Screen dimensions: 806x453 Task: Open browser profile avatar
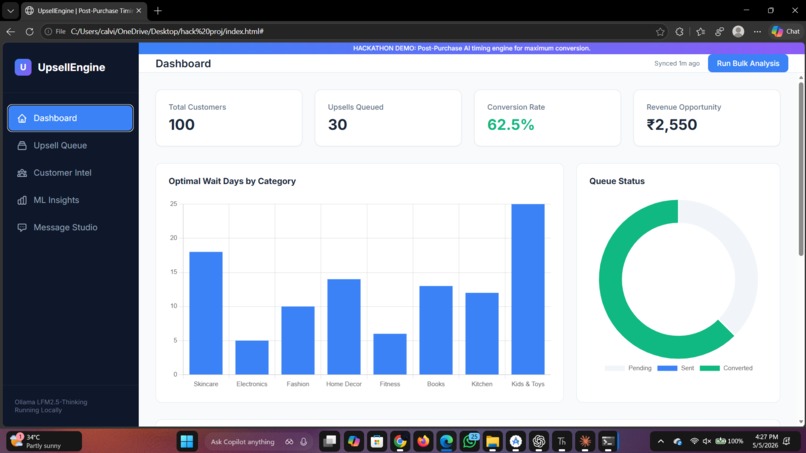(738, 31)
